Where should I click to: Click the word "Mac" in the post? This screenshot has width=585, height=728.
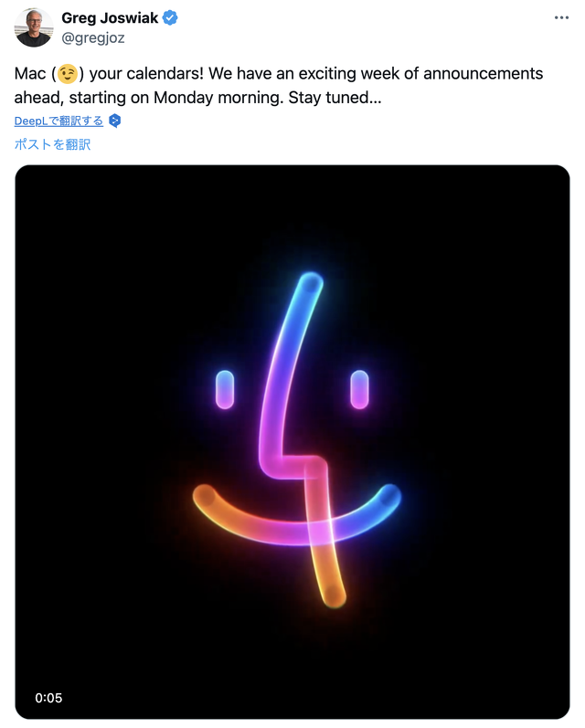click(x=30, y=74)
